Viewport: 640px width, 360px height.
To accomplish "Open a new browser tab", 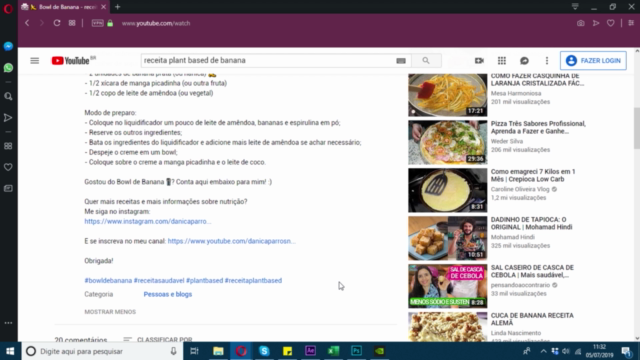I will point(118,7).
